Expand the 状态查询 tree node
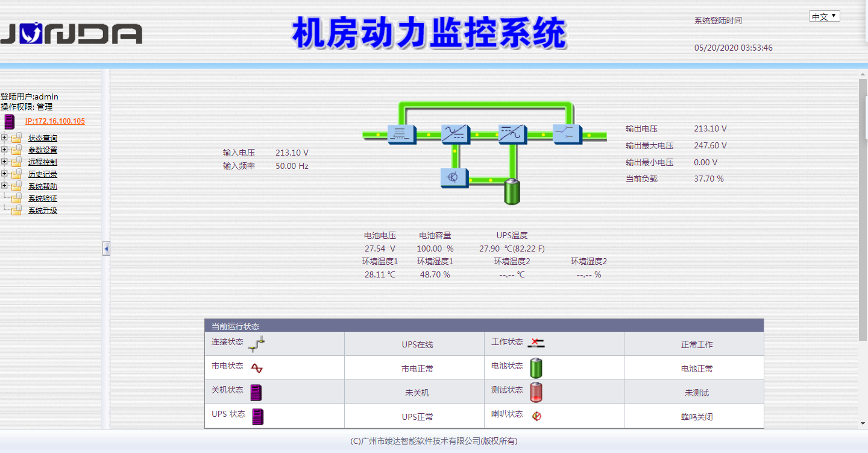868x453 pixels. click(x=4, y=138)
